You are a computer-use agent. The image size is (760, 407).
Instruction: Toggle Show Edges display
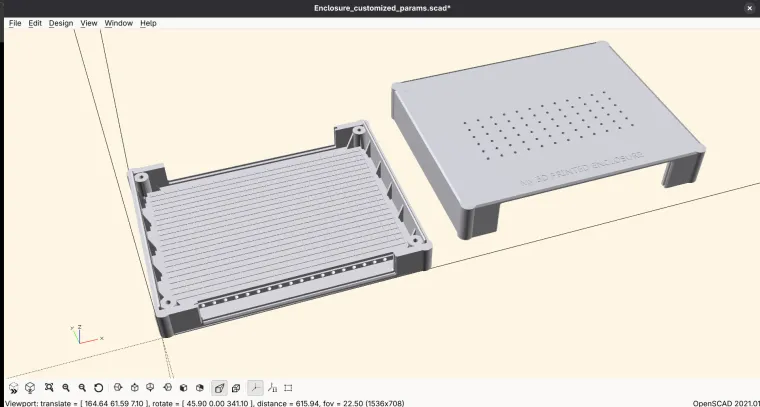click(x=288, y=388)
